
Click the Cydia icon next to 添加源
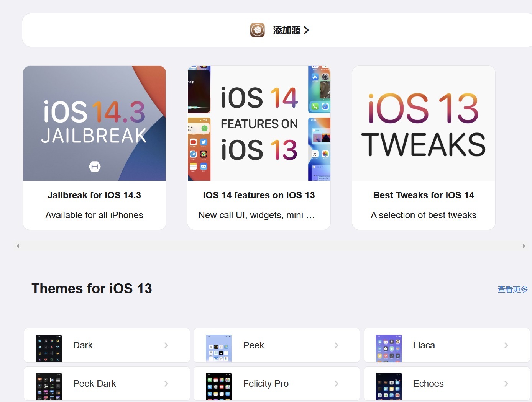257,30
